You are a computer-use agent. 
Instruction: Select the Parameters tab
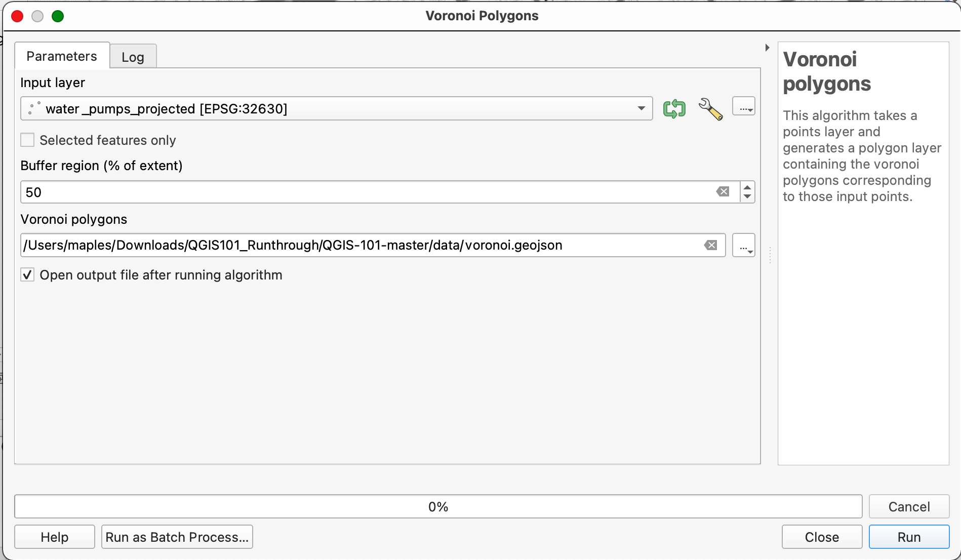pyautogui.click(x=62, y=56)
